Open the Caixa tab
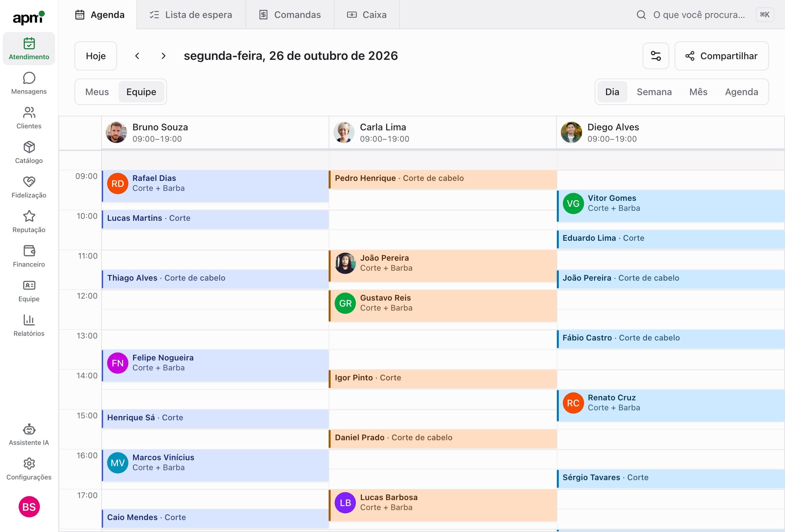 click(367, 15)
